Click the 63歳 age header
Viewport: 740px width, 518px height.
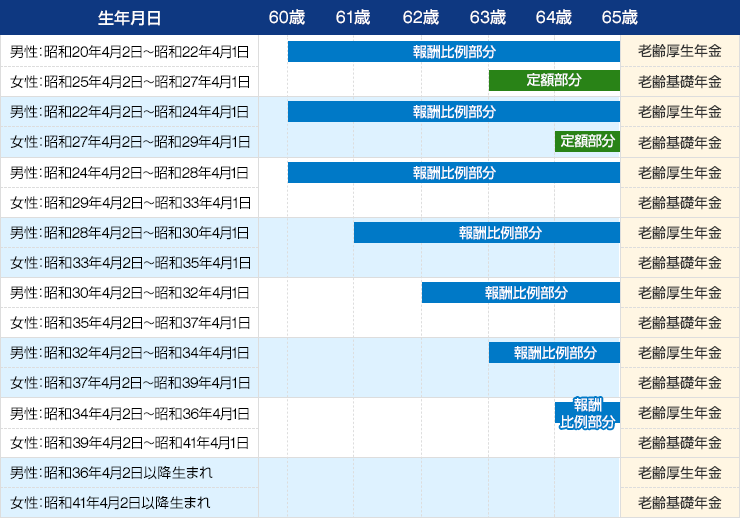point(487,17)
